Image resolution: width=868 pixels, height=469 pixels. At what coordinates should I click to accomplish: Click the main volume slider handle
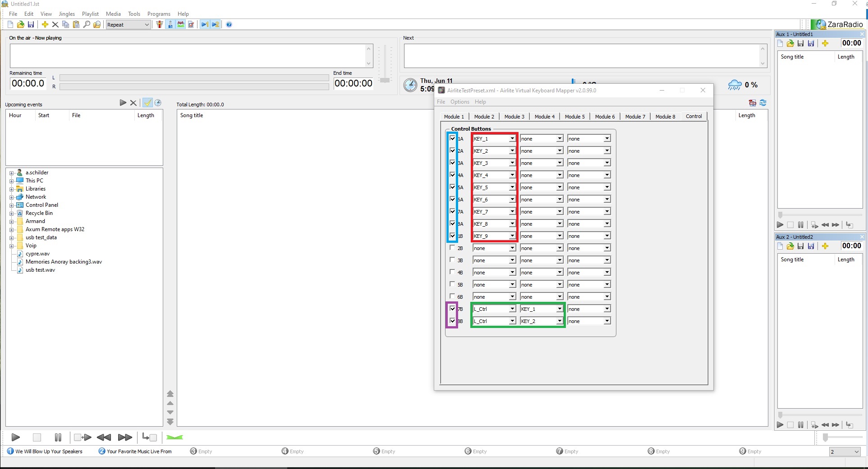[x=385, y=80]
